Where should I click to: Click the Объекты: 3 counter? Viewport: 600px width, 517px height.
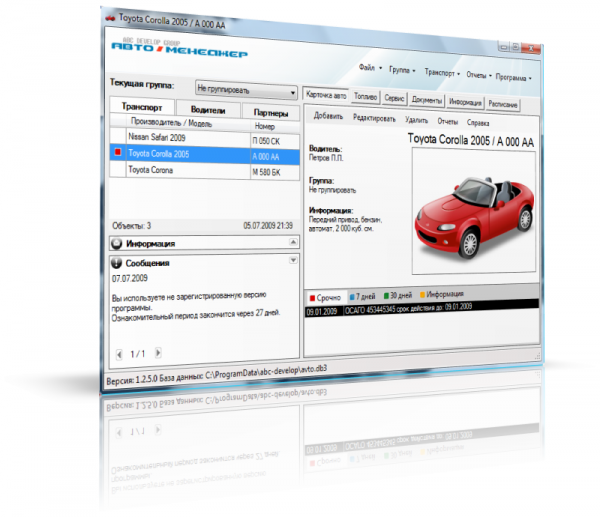[x=132, y=226]
